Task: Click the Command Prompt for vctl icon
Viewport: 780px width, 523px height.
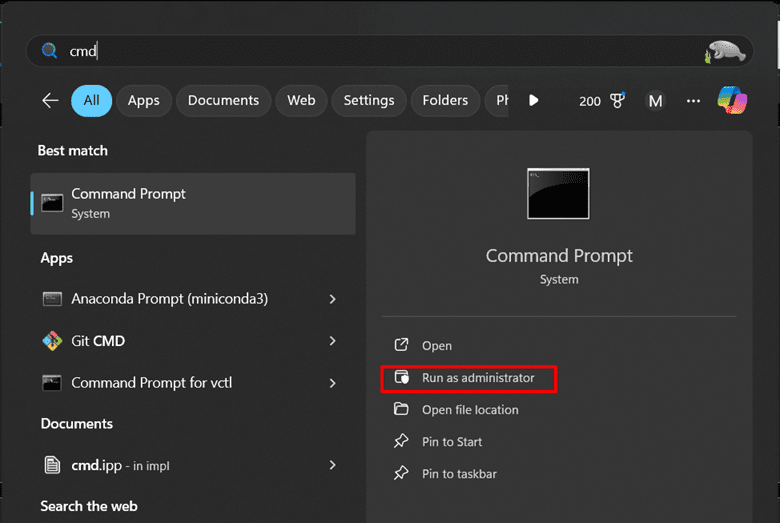Action: pos(52,383)
